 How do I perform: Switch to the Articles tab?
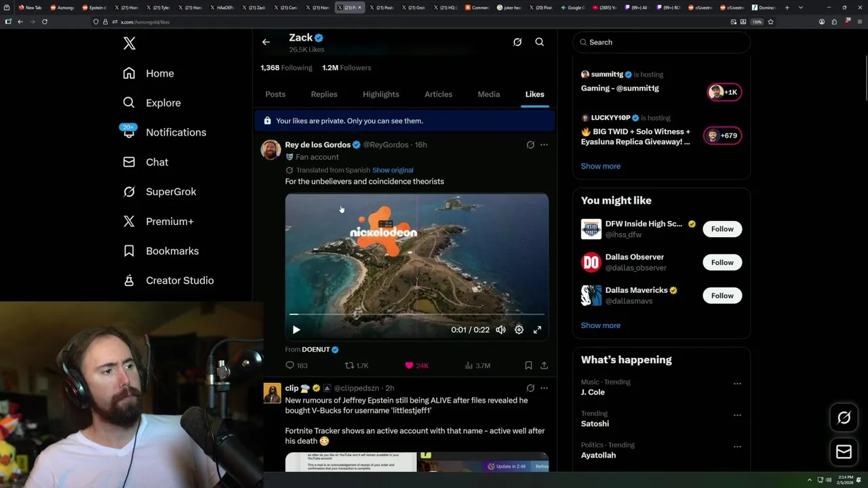pyautogui.click(x=438, y=94)
